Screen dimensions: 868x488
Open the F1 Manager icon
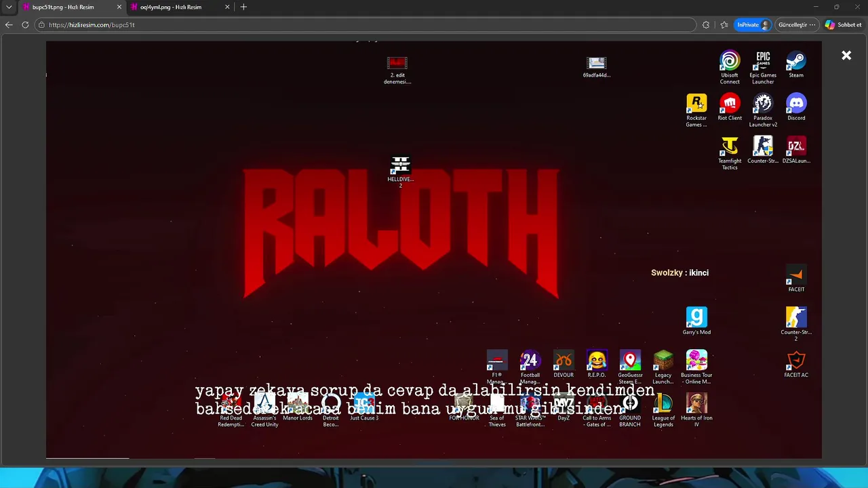point(496,367)
